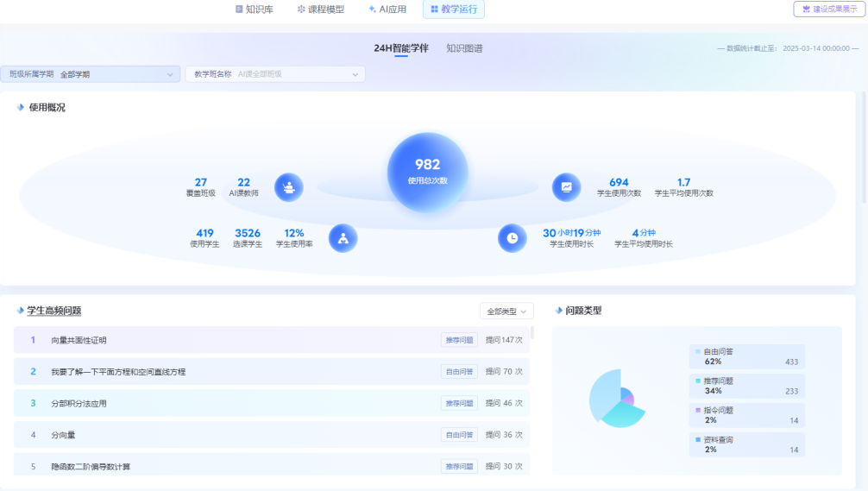Switch to 课程模型 tab

320,9
